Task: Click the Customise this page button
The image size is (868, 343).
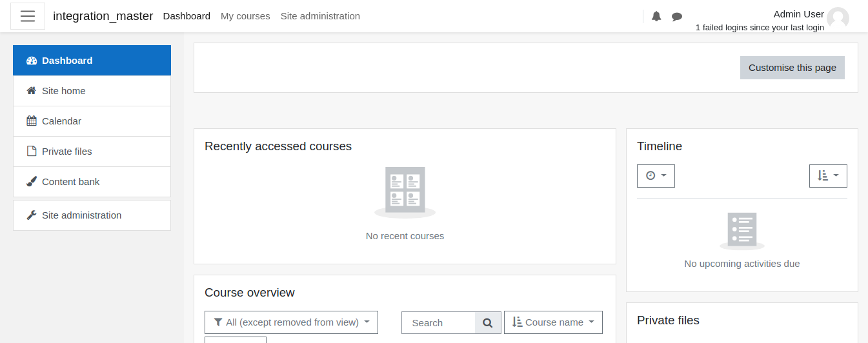Action: 792,68
